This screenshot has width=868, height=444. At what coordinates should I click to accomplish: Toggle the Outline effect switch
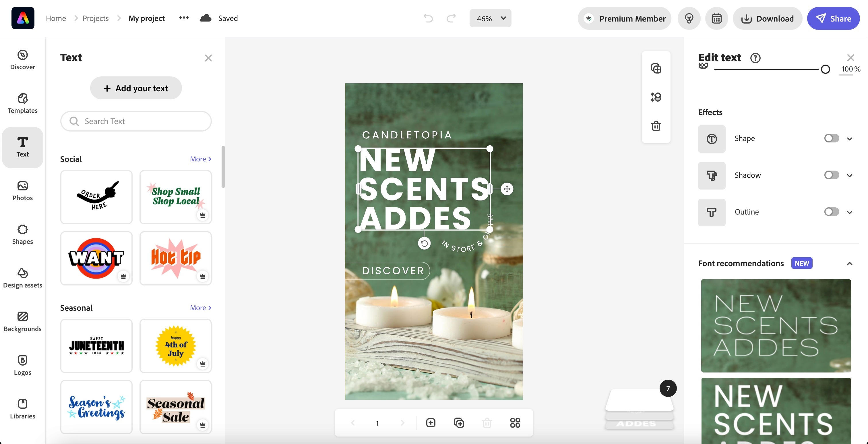point(831,212)
